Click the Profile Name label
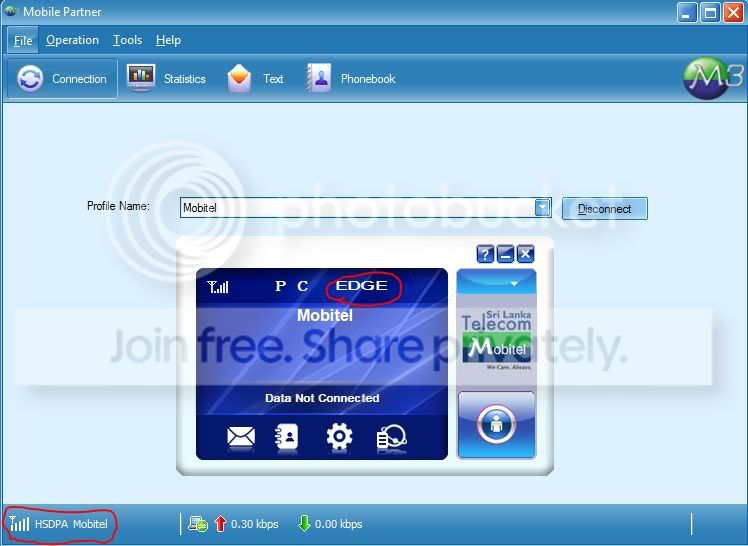The image size is (748, 546). pos(118,206)
